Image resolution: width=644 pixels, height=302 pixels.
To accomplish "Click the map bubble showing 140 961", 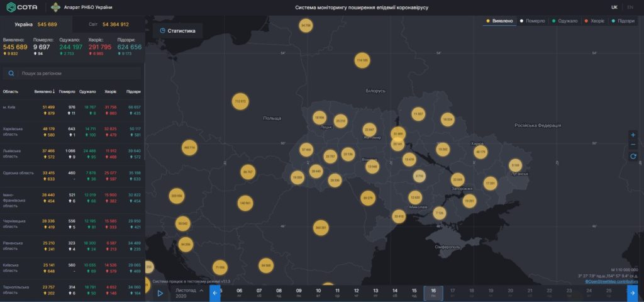I will (x=245, y=203).
